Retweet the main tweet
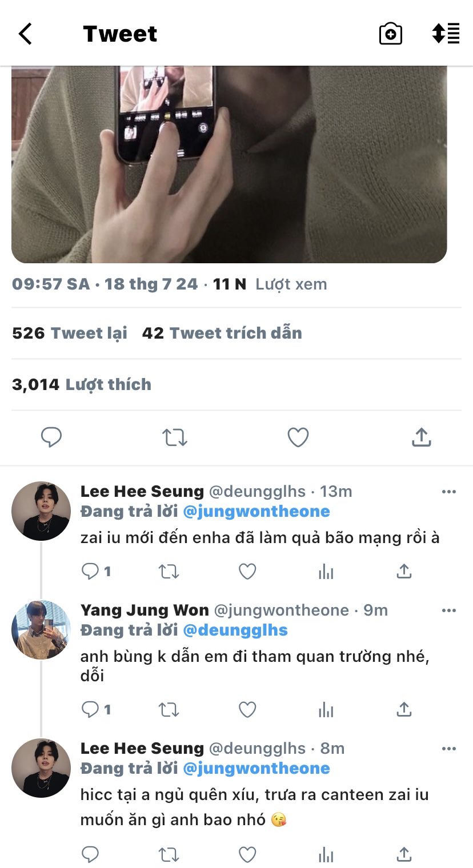The image size is (473, 868). [x=174, y=437]
